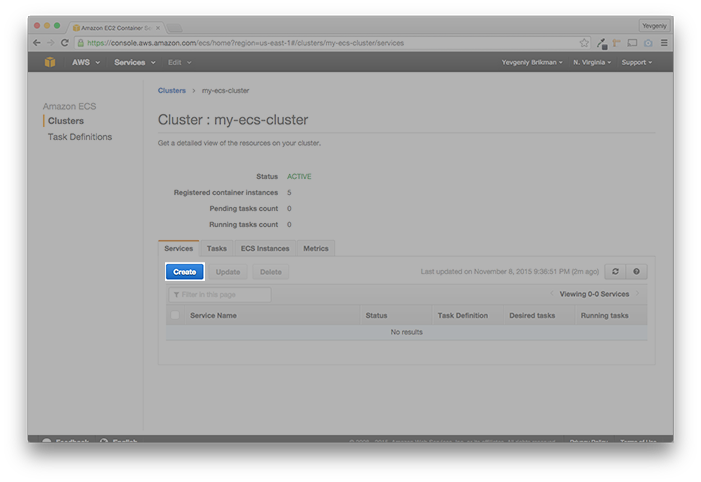Switch to the Tasks tab

tap(216, 248)
